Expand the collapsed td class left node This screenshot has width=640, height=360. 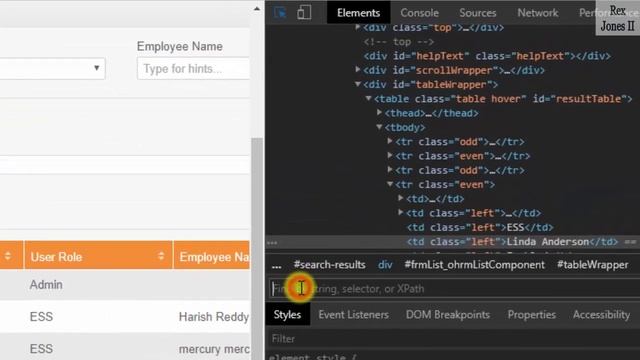[401, 213]
